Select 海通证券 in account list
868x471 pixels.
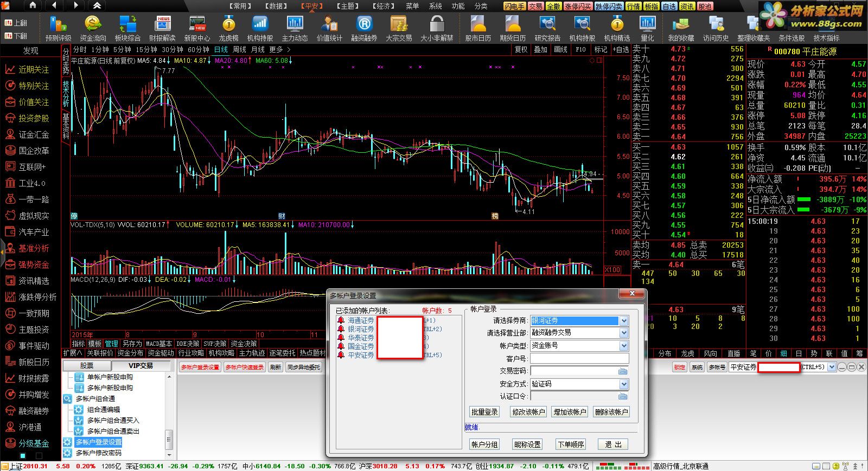click(361, 321)
